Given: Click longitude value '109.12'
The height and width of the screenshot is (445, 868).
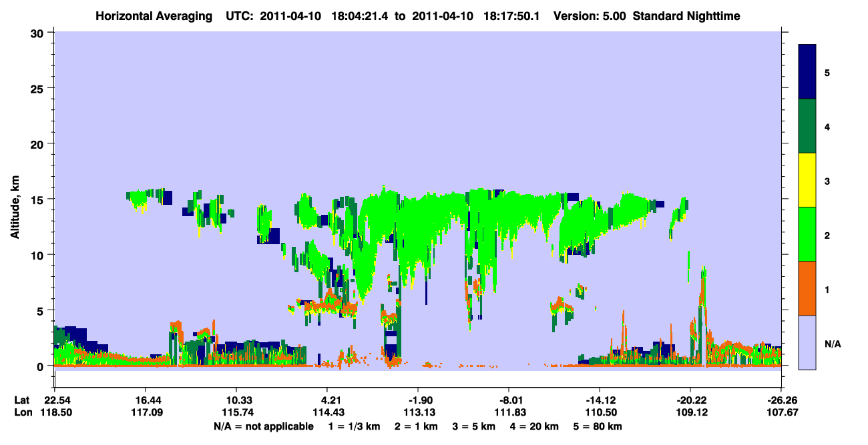Looking at the screenshot, I should [690, 413].
